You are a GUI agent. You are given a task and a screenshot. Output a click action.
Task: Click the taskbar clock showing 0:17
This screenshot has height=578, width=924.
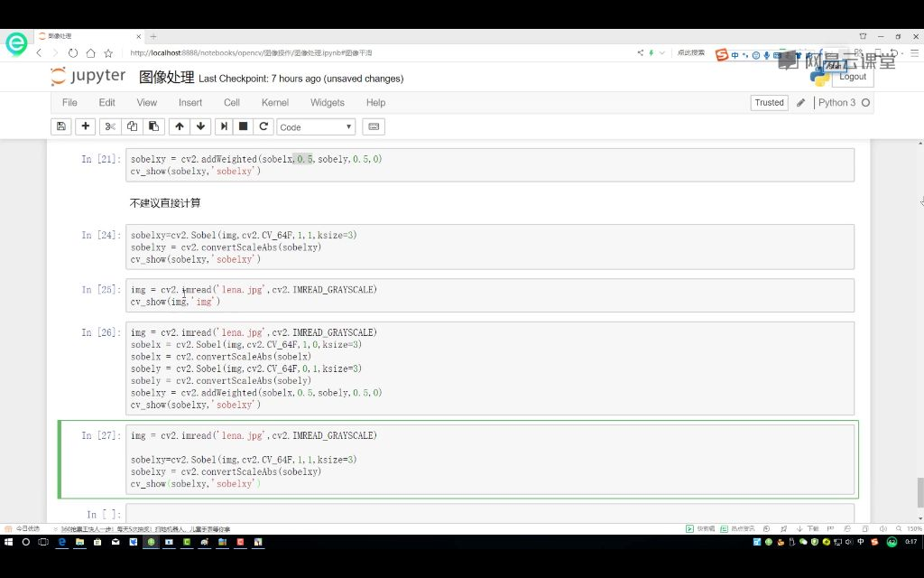911,542
